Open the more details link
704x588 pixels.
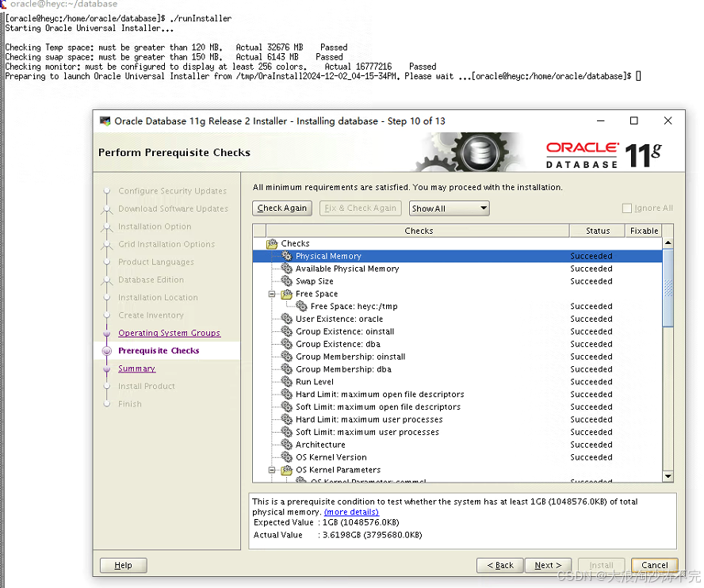351,512
